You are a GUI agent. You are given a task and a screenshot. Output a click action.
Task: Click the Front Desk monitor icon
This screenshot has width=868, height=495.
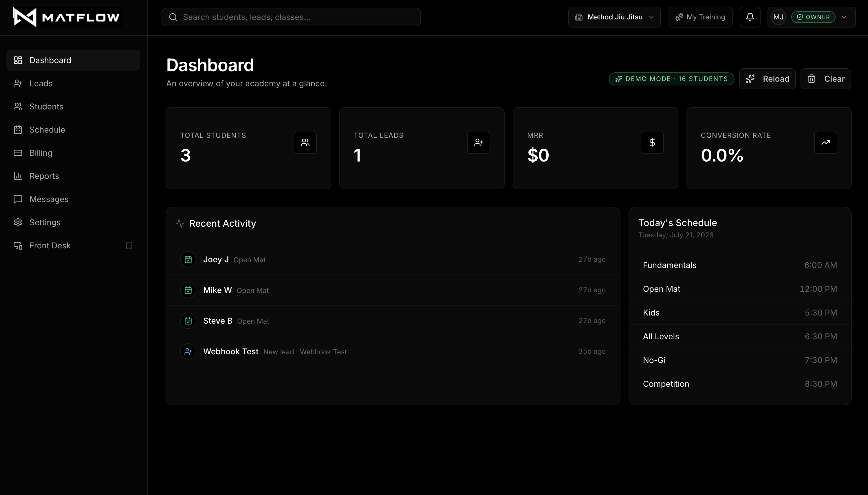click(x=18, y=245)
